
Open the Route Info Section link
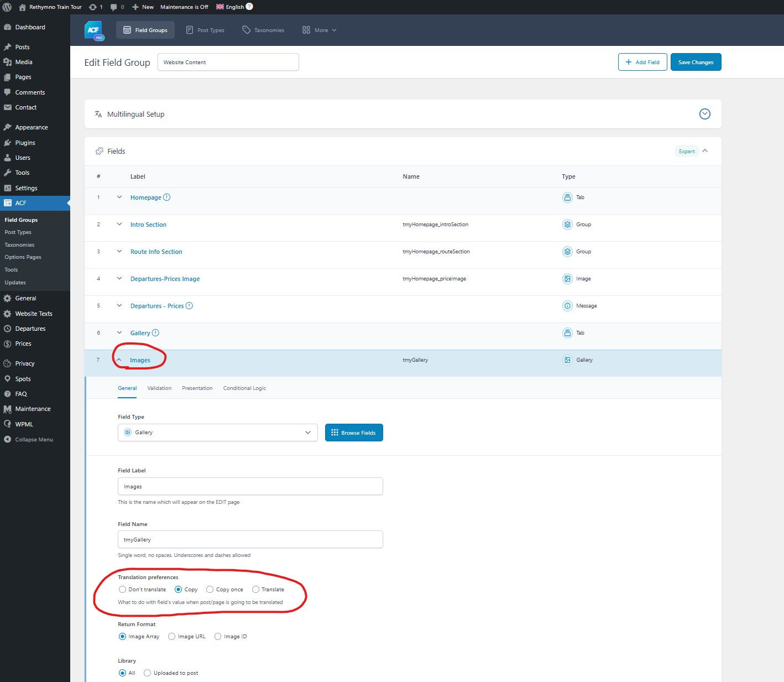156,252
